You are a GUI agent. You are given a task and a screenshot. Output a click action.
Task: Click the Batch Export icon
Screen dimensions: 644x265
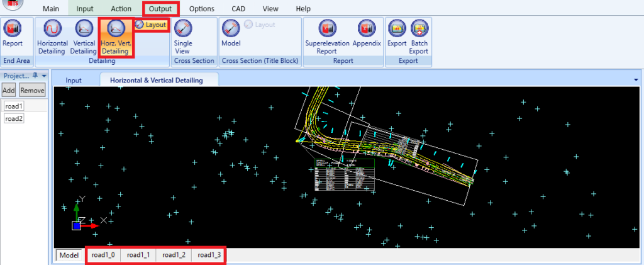(419, 37)
